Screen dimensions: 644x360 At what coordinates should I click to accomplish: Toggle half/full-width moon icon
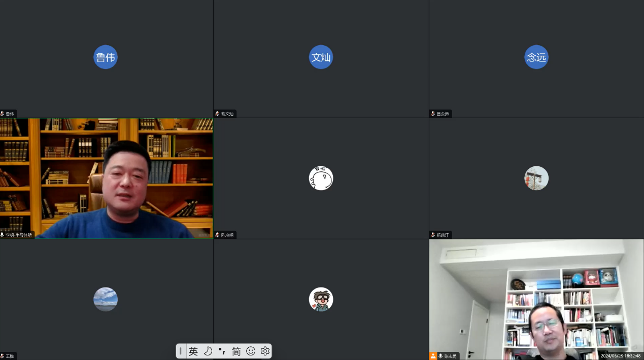pyautogui.click(x=208, y=351)
